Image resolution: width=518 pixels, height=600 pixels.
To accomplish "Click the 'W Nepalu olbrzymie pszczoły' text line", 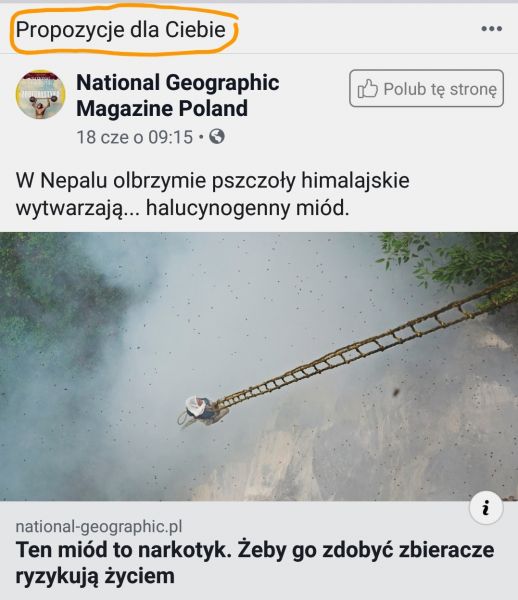I will coord(213,181).
